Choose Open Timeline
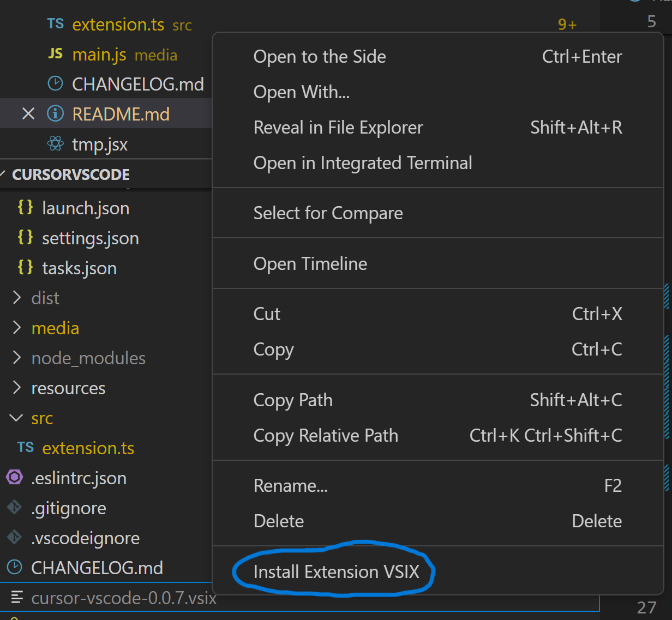672x620 pixels. [x=437, y=264]
